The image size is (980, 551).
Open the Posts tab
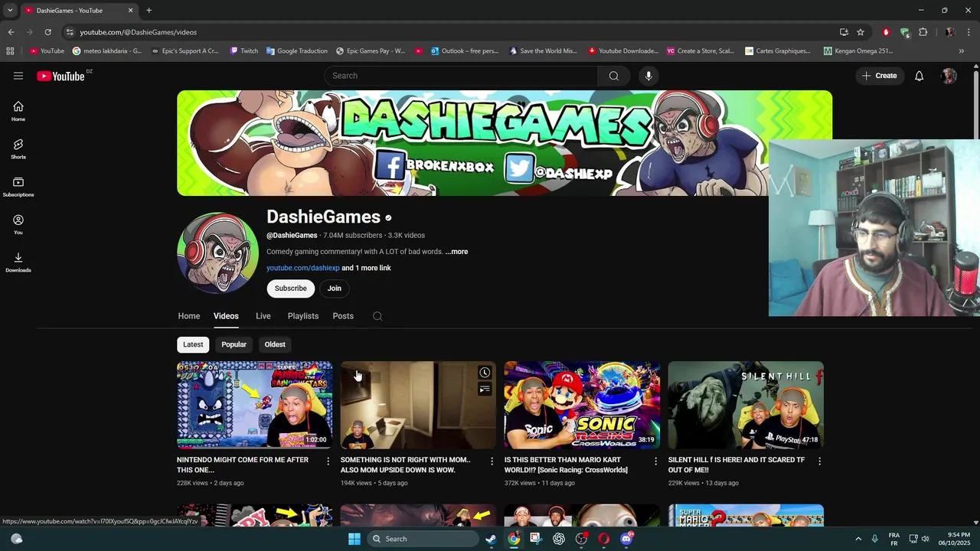click(x=343, y=316)
